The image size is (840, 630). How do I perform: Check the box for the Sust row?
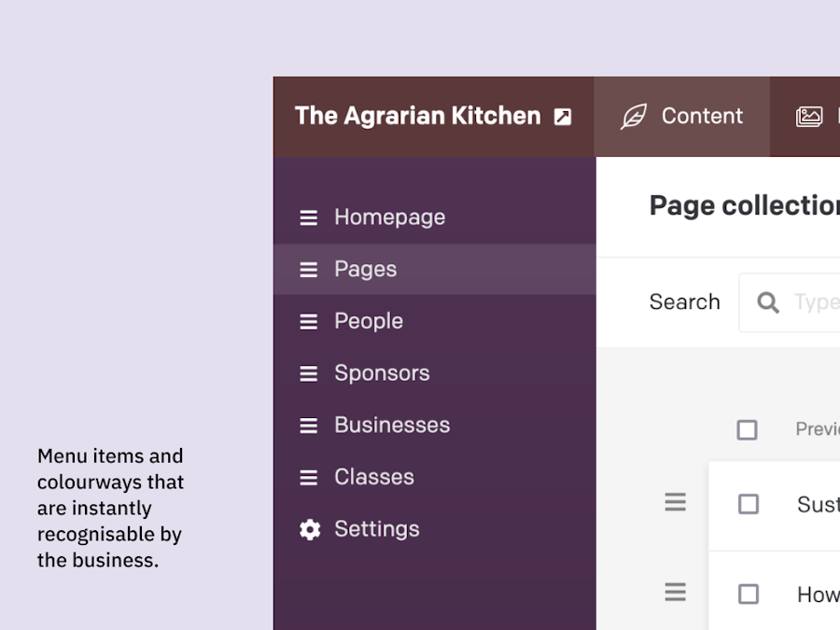click(x=749, y=504)
